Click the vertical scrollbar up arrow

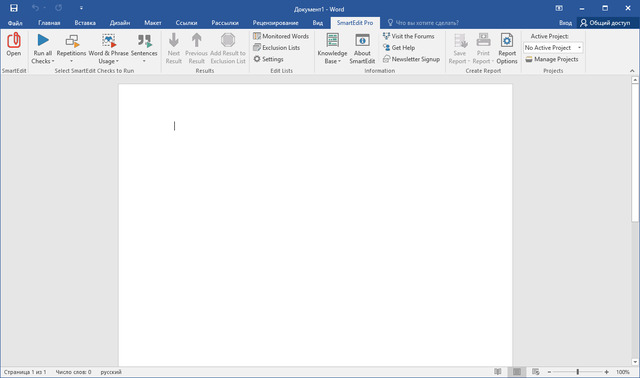pos(635,80)
